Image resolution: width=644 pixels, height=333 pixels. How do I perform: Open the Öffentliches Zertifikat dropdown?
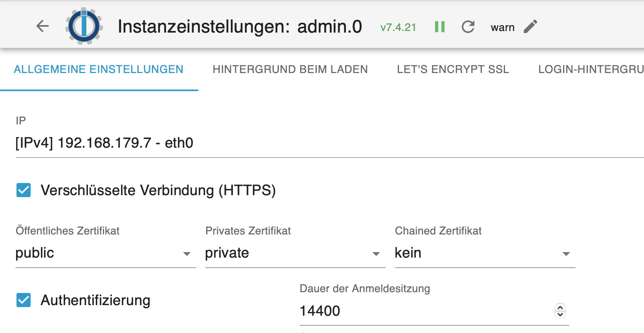pyautogui.click(x=105, y=253)
